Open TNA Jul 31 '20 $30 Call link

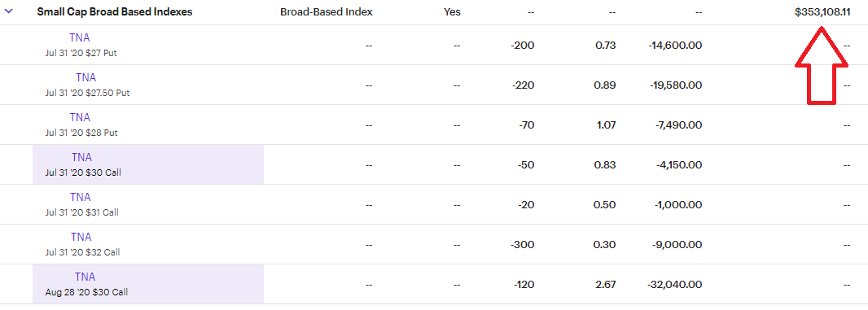click(82, 157)
